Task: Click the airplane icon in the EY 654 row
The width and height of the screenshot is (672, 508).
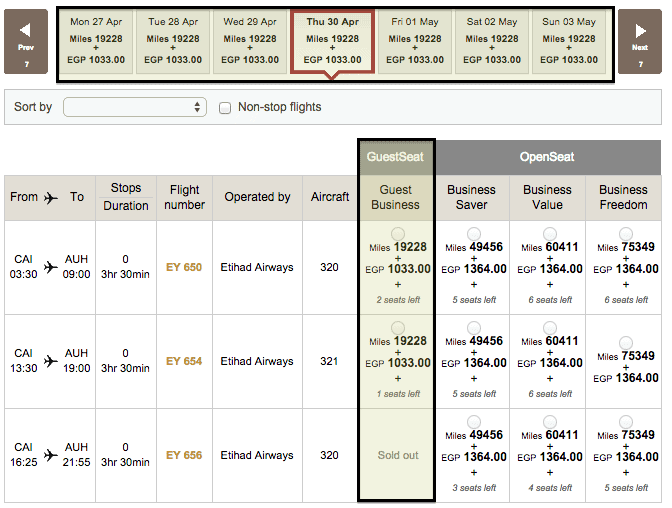Action: pyautogui.click(x=51, y=361)
